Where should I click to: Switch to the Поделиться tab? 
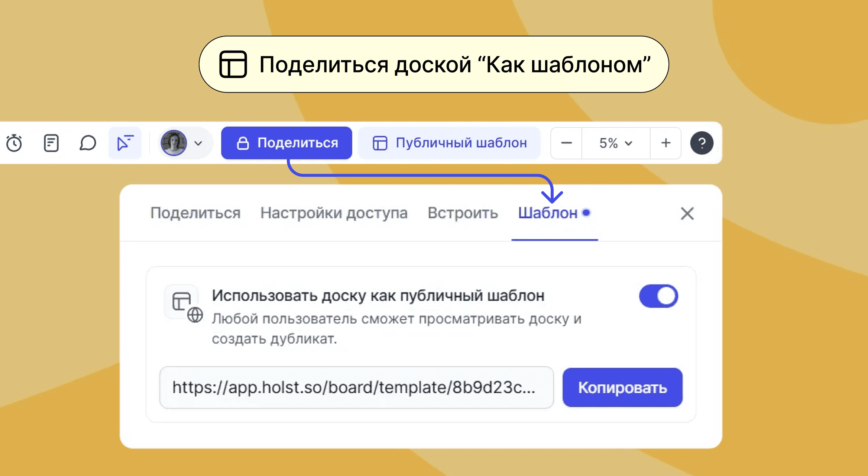pyautogui.click(x=195, y=213)
